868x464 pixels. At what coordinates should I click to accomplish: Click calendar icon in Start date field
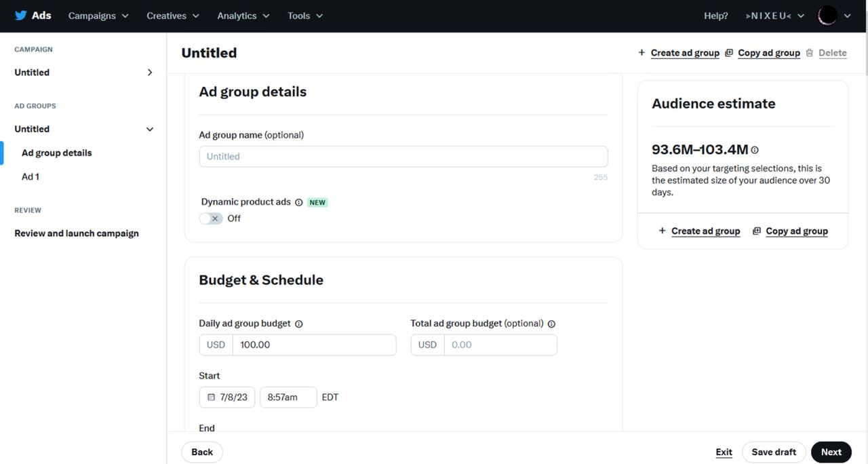(212, 398)
